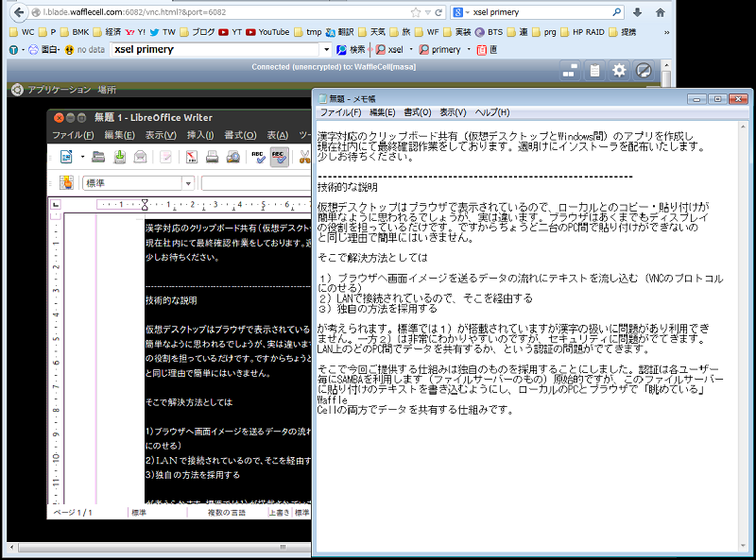Click the New Document icon in Writer

pyautogui.click(x=66, y=157)
